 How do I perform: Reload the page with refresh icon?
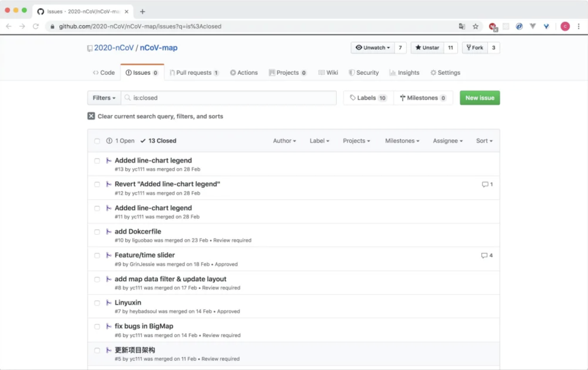coord(36,26)
